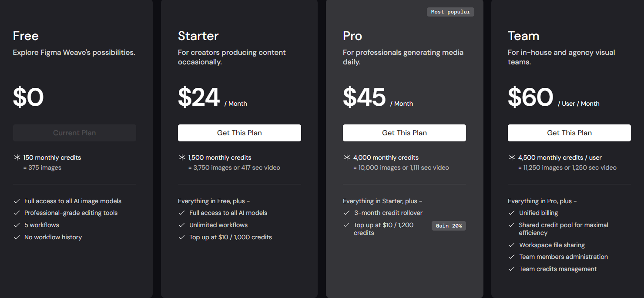This screenshot has height=298, width=644.
Task: Click the checkmark beside 3-month credit rollover
Action: point(347,213)
